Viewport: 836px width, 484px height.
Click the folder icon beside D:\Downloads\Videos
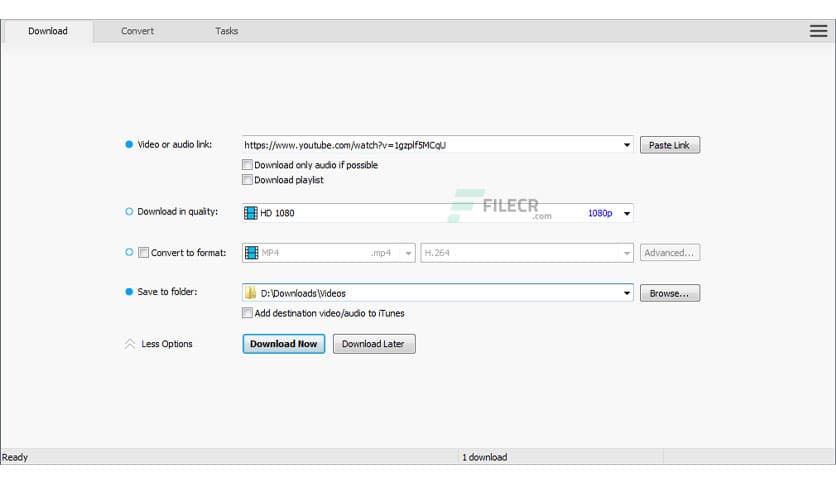[x=251, y=293]
